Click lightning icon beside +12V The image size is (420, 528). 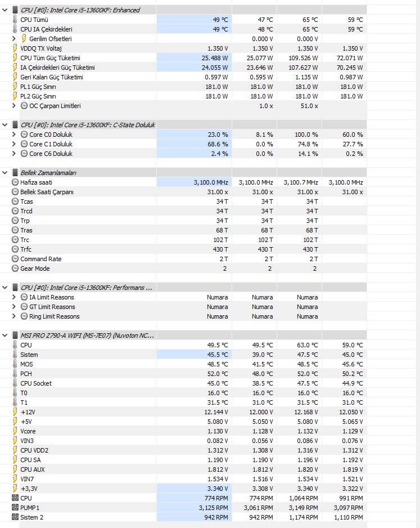tap(15, 412)
